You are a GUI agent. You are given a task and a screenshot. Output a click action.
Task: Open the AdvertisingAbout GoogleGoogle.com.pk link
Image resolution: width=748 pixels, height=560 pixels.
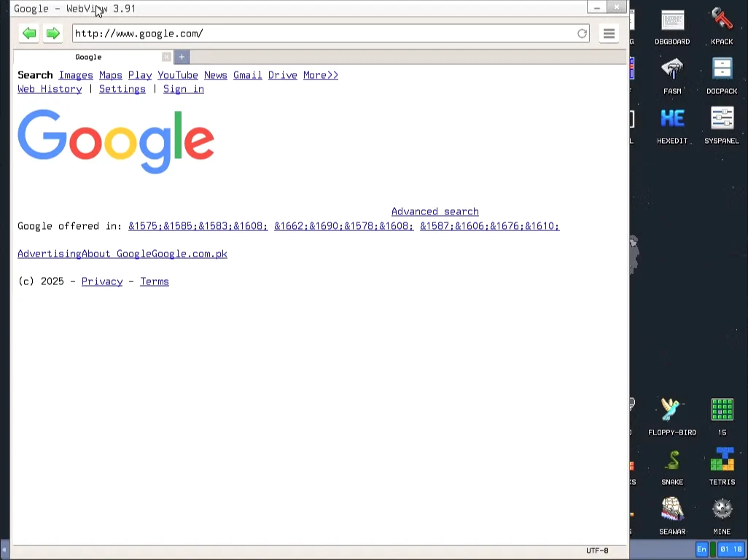[x=122, y=253]
